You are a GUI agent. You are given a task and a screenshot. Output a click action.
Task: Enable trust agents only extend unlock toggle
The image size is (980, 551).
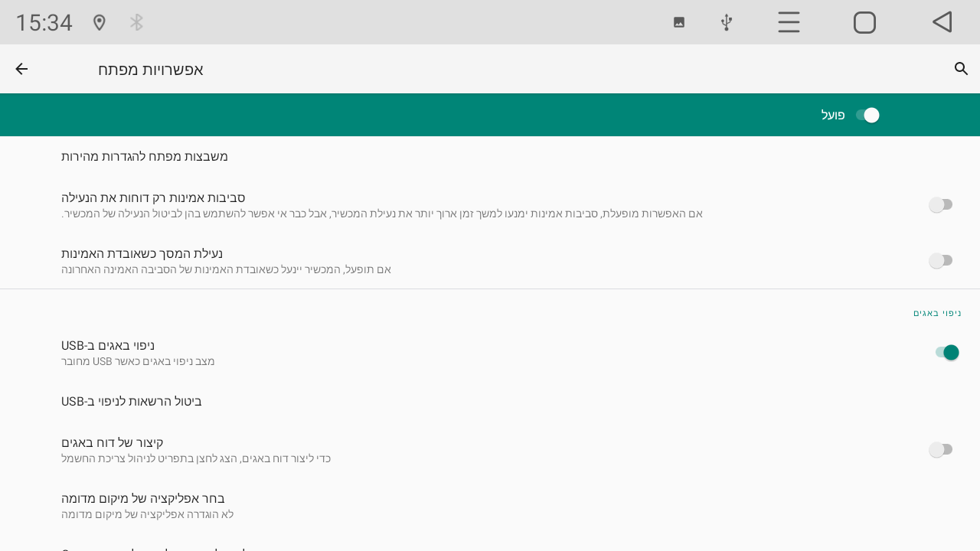(x=941, y=204)
